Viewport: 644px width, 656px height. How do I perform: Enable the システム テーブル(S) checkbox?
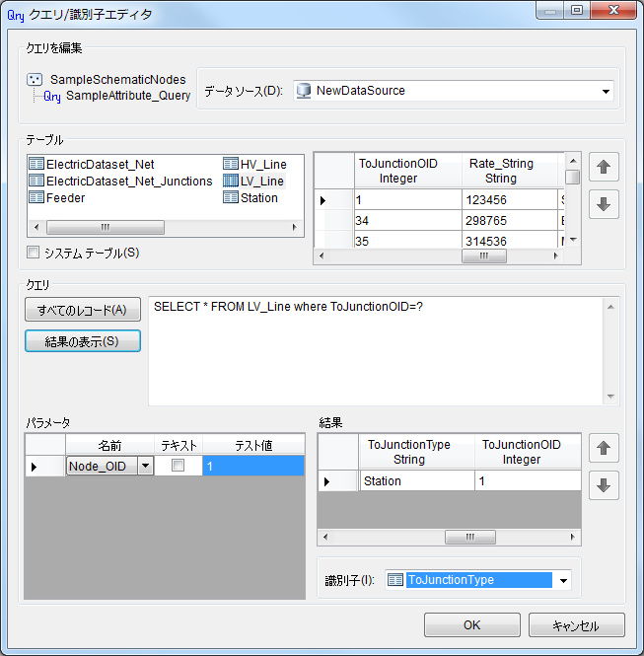coord(35,253)
